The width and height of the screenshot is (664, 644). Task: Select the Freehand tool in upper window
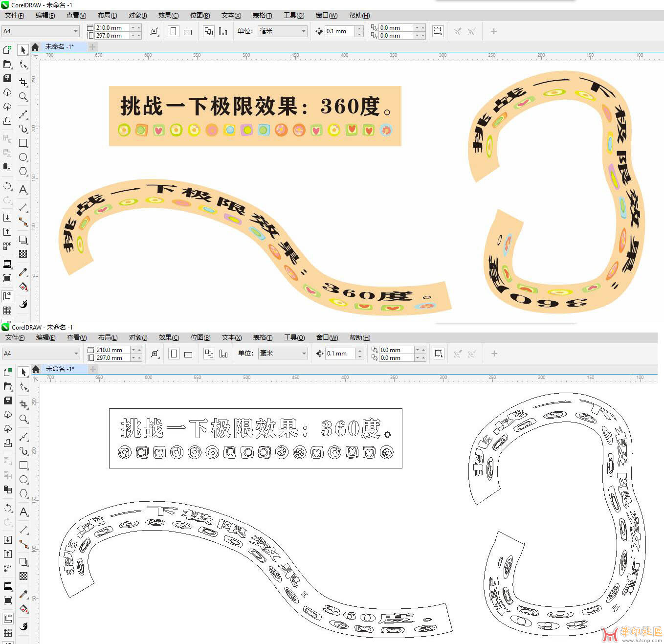[x=23, y=114]
